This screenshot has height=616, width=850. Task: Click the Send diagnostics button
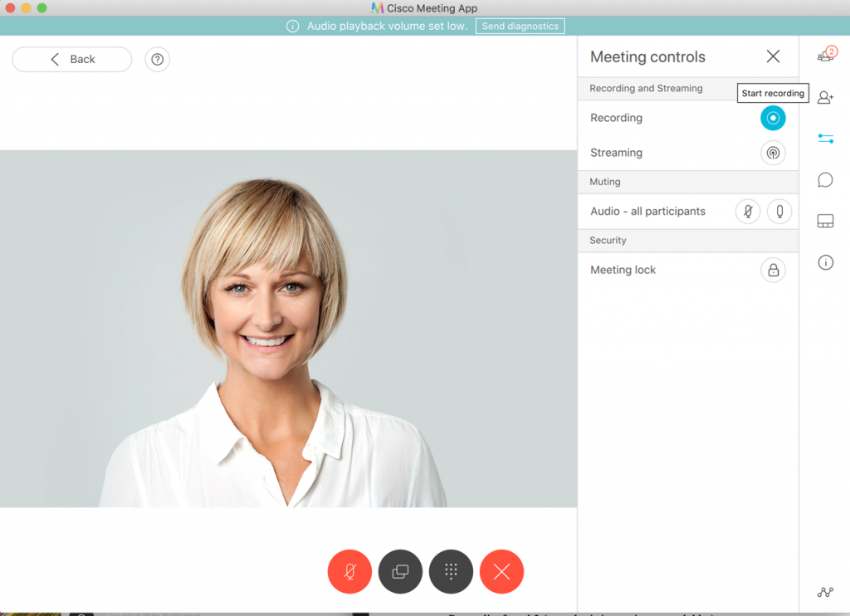(x=520, y=26)
